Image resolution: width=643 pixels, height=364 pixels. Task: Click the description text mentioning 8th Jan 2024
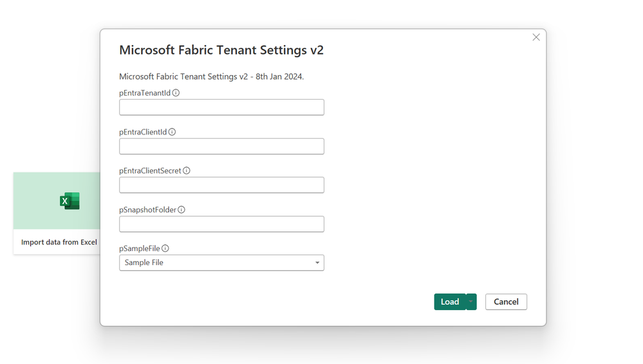pyautogui.click(x=212, y=77)
